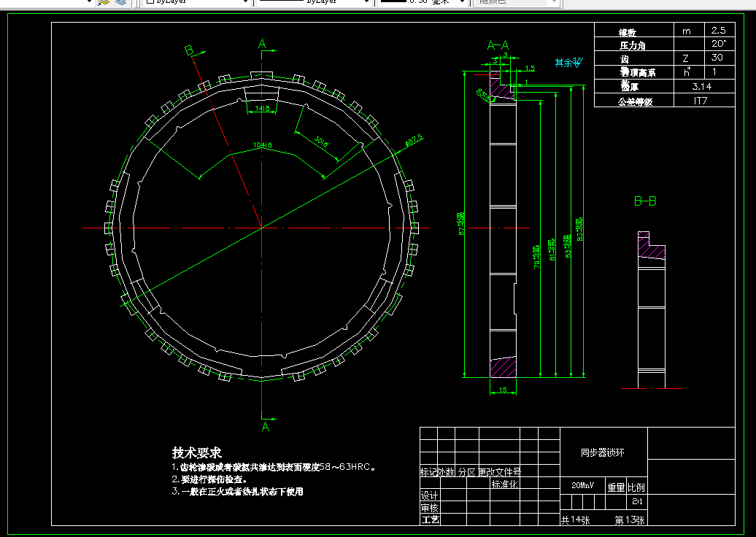Select the vertical 81 diameter dimension text
Image resolution: width=756 pixels, height=537 pixels.
click(552, 250)
